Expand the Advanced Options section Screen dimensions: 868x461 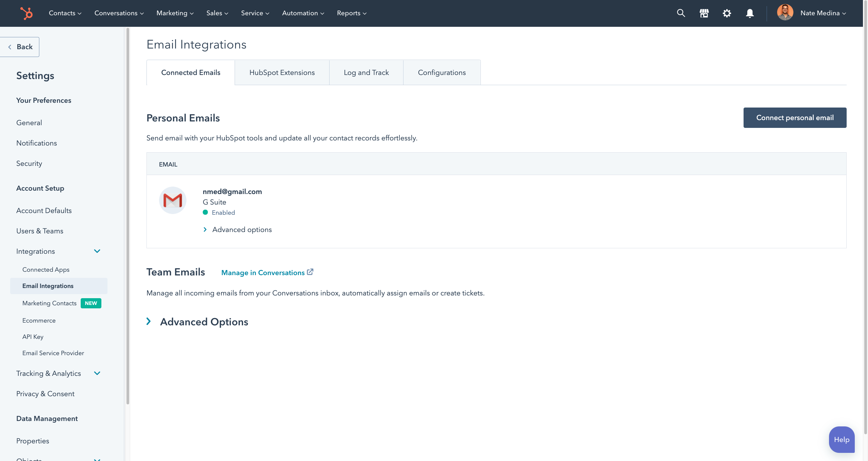click(x=149, y=322)
